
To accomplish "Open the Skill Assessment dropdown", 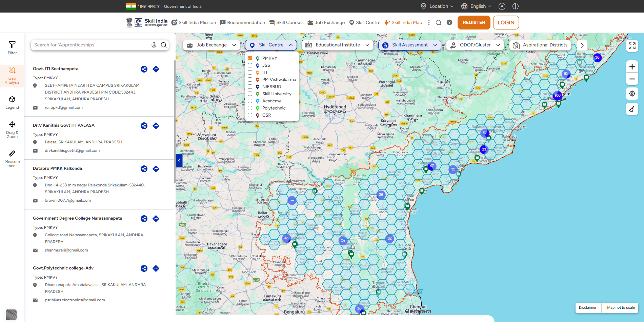I will pyautogui.click(x=410, y=45).
